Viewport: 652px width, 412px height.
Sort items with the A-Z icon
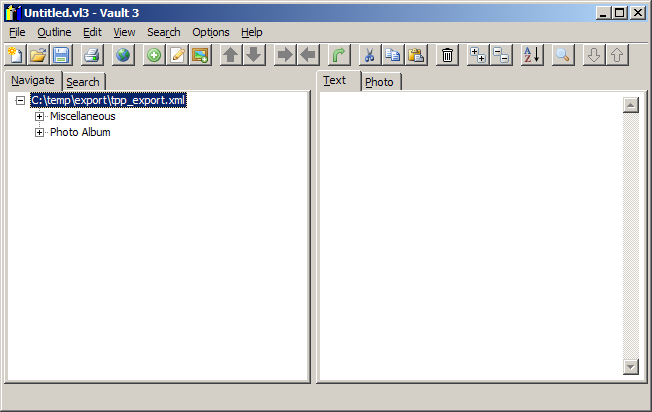click(532, 55)
